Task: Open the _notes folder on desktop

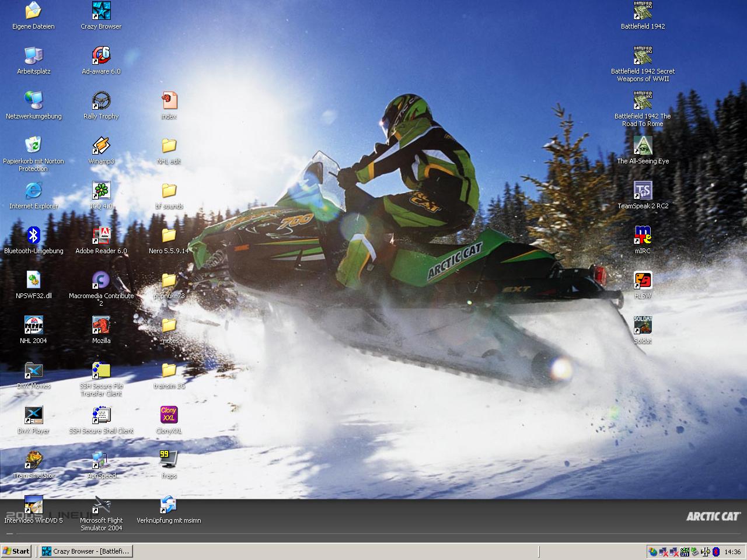Action: [x=169, y=325]
